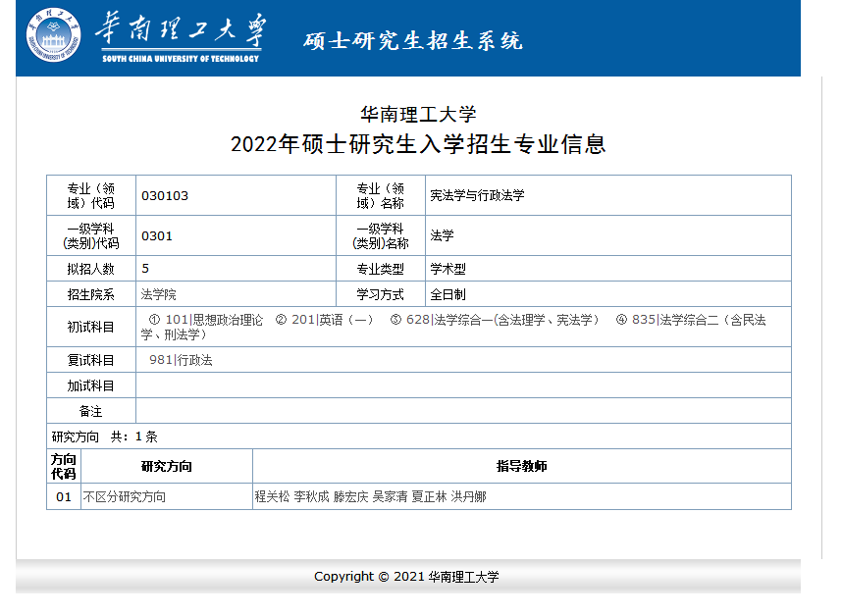Click the 硕士研究生招生系统 banner text
842x616 pixels.
[412, 41]
